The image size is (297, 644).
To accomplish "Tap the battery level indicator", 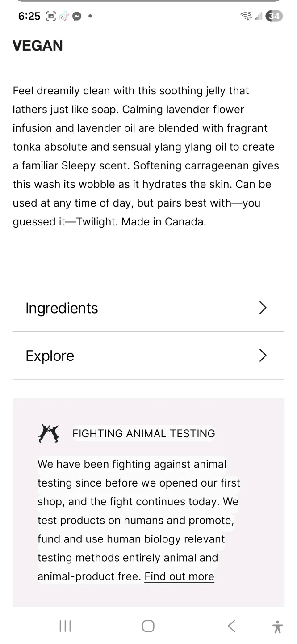I will 274,17.
